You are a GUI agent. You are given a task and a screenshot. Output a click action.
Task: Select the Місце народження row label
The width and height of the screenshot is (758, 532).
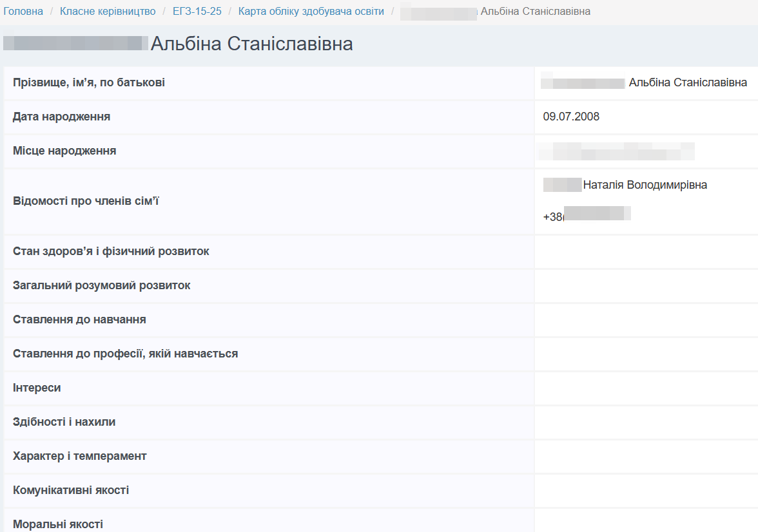pyautogui.click(x=64, y=151)
